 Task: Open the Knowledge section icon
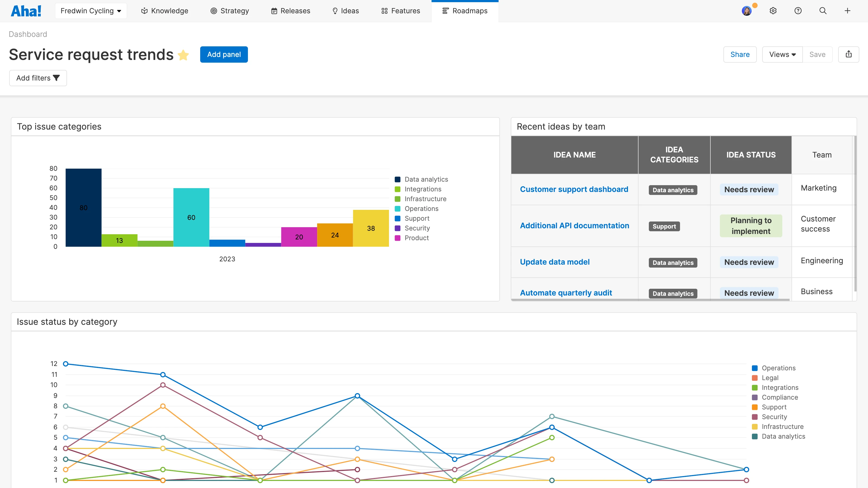tap(144, 11)
